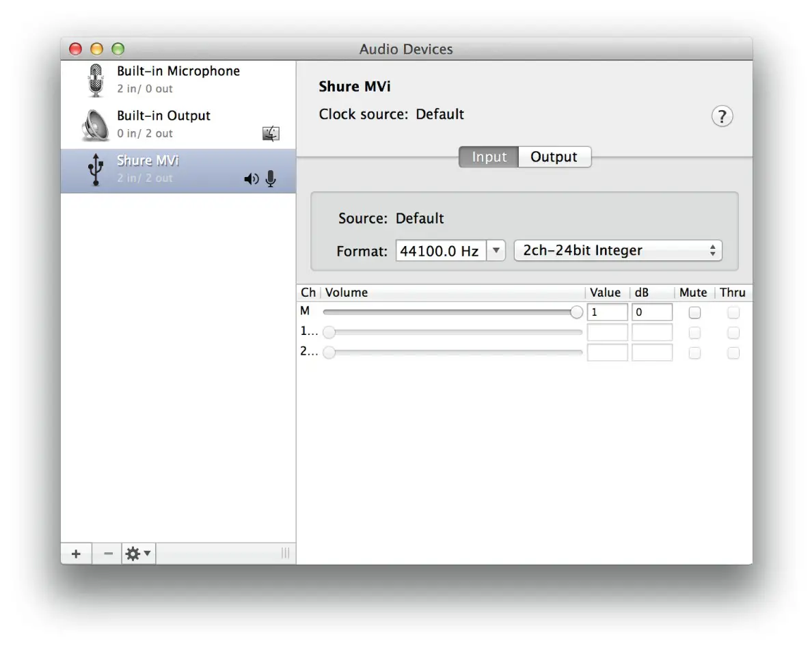Click the speaker icon on the Shure MVi row
The height and width of the screenshot is (648, 812).
pos(252,178)
